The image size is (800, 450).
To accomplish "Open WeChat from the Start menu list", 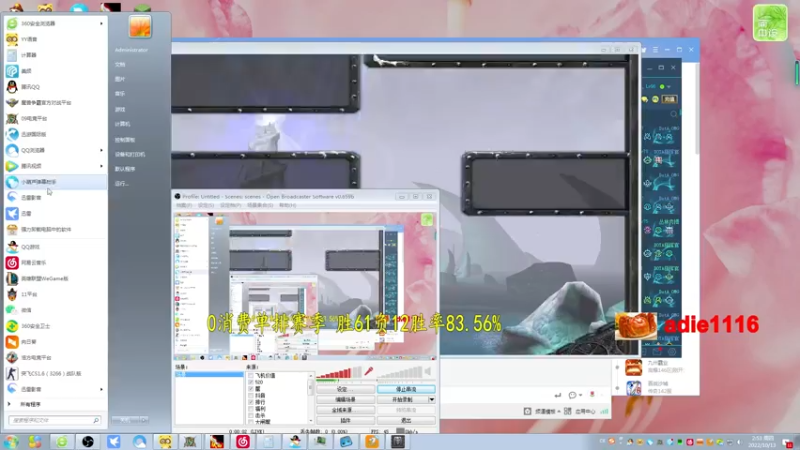I will (x=54, y=310).
